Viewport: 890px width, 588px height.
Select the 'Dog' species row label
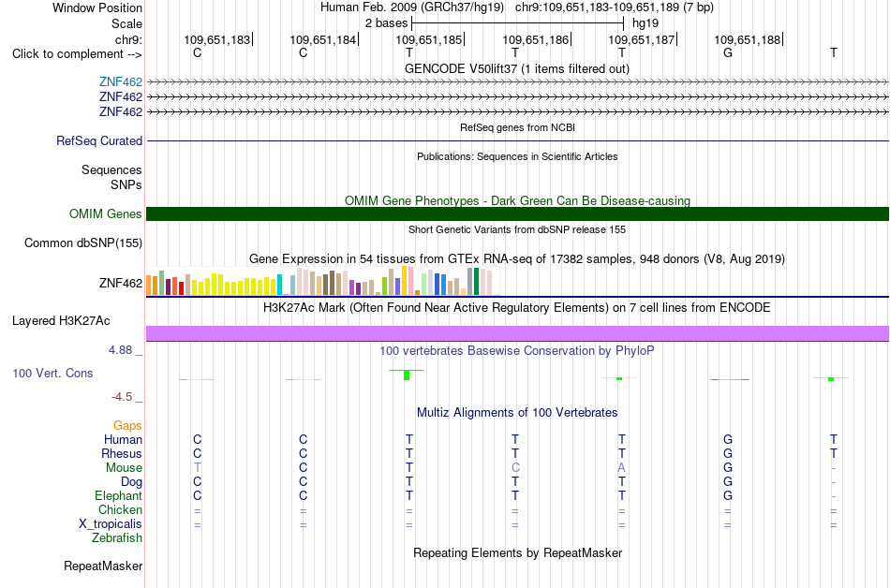click(131, 482)
